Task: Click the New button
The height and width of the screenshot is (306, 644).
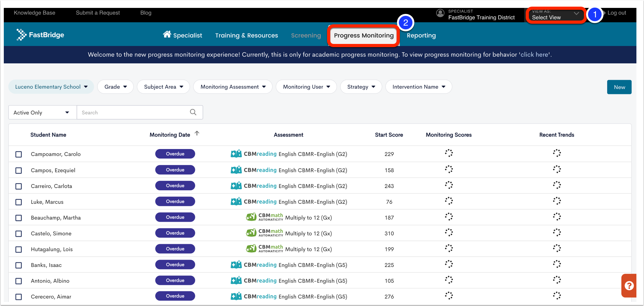Action: (x=619, y=87)
